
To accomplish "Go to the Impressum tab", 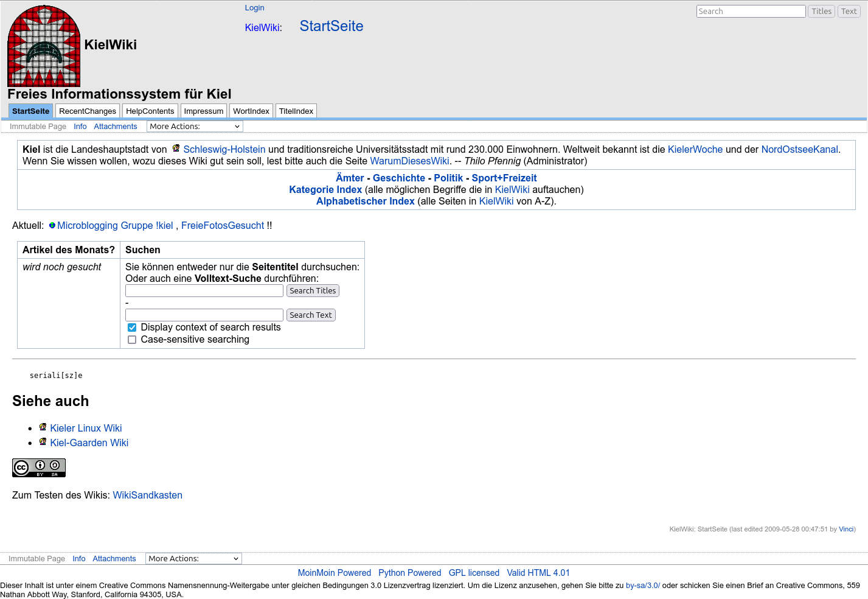I will click(x=204, y=111).
